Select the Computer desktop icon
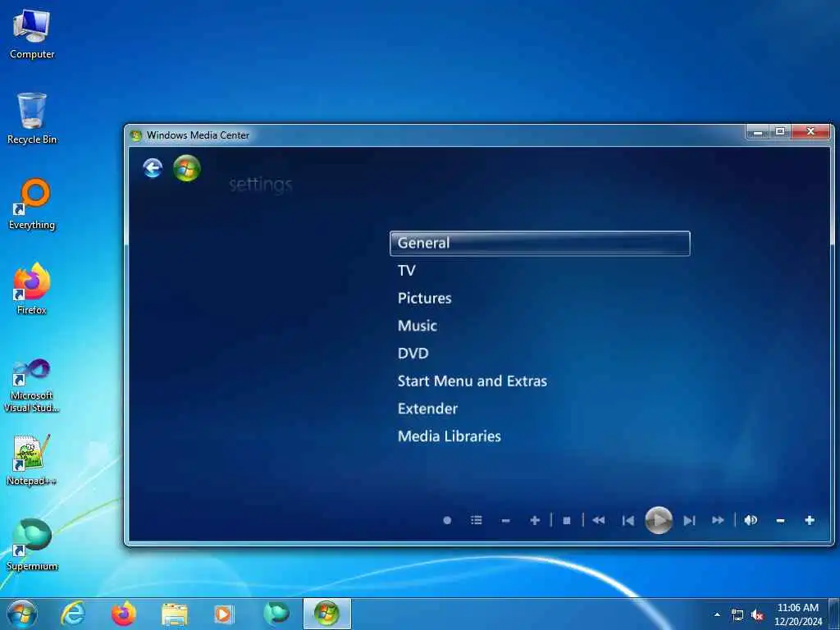840x630 pixels. (32, 34)
